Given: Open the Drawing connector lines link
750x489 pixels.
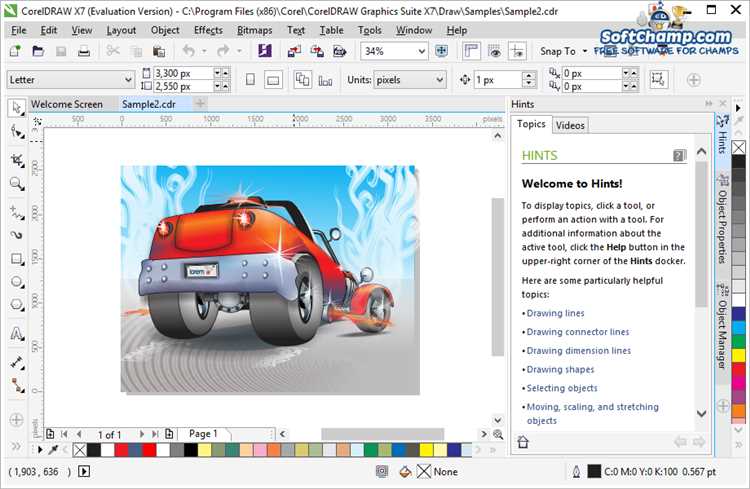Looking at the screenshot, I should tap(578, 332).
